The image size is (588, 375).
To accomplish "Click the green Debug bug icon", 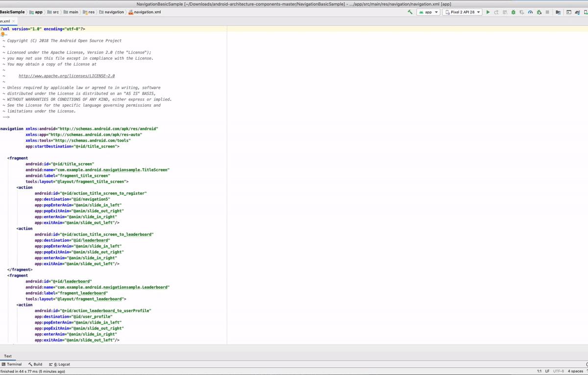I will click(x=513, y=12).
